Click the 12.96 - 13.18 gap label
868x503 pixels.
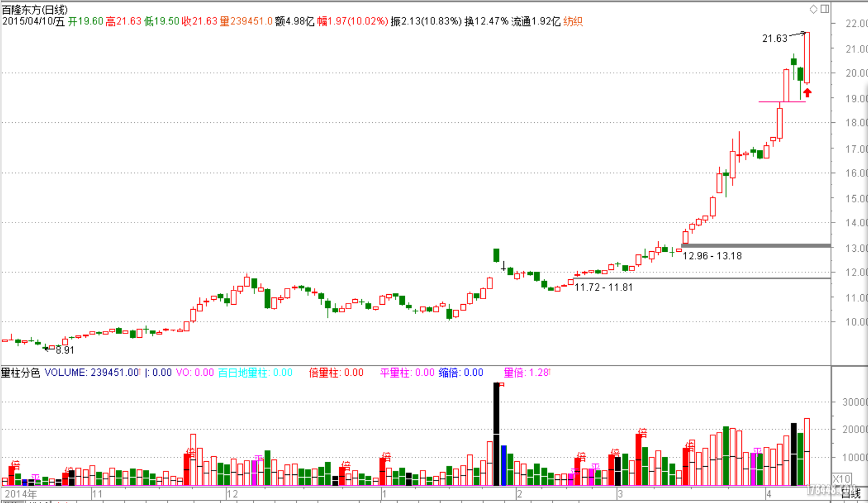712,256
